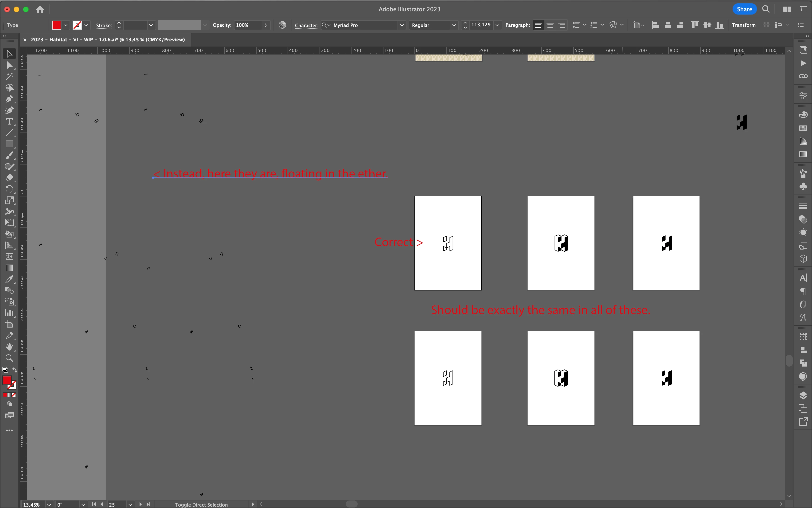Open the Recolor Artwork icon
Viewport: 812px width, 508px height.
(x=282, y=25)
